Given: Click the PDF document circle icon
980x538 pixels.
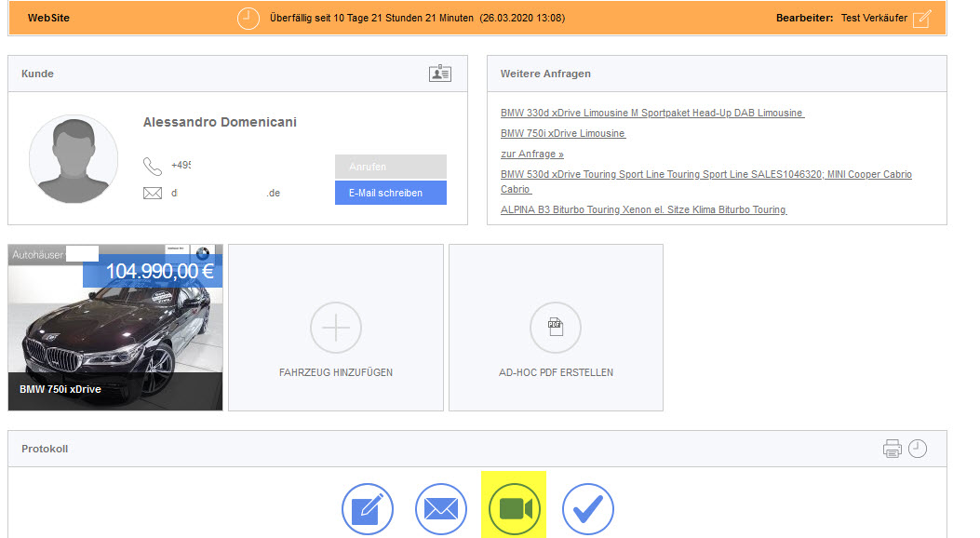Looking at the screenshot, I should (x=556, y=328).
